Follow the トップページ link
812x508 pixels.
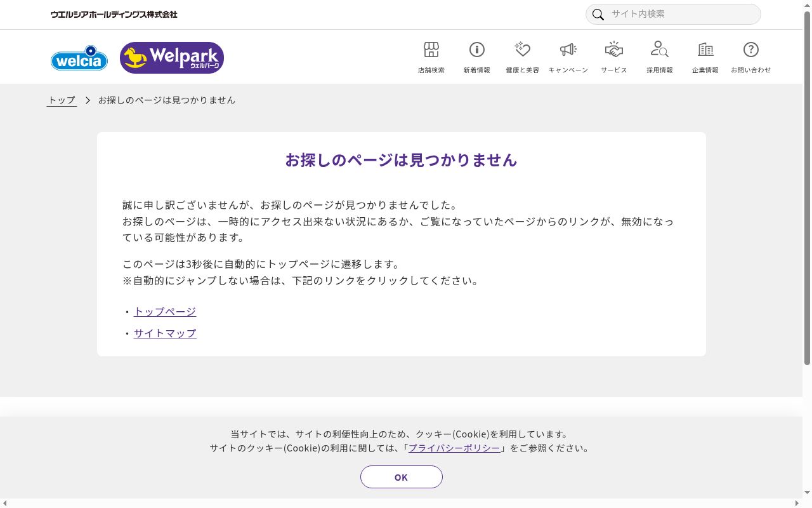(165, 312)
